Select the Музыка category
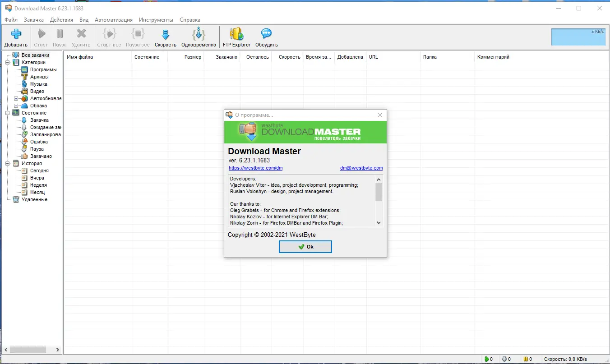This screenshot has height=364, width=610. (x=39, y=84)
